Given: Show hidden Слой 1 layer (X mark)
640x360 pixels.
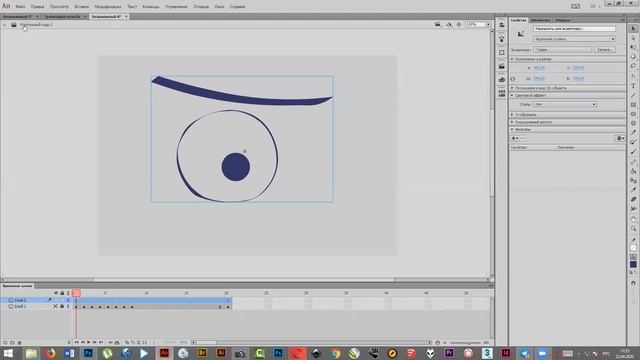Looking at the screenshot, I should click(x=56, y=306).
